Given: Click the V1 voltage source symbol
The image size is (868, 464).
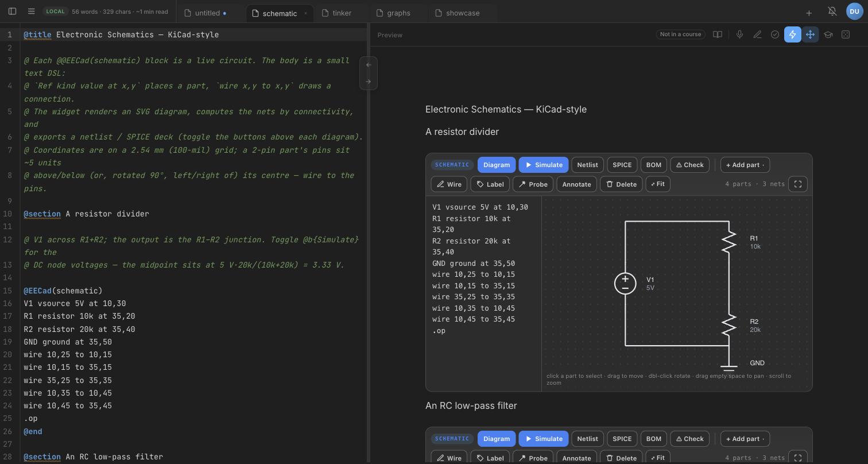Looking at the screenshot, I should click(x=625, y=284).
